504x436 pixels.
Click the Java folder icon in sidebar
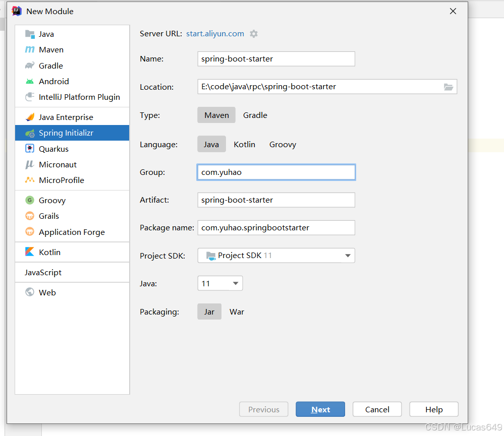click(30, 34)
